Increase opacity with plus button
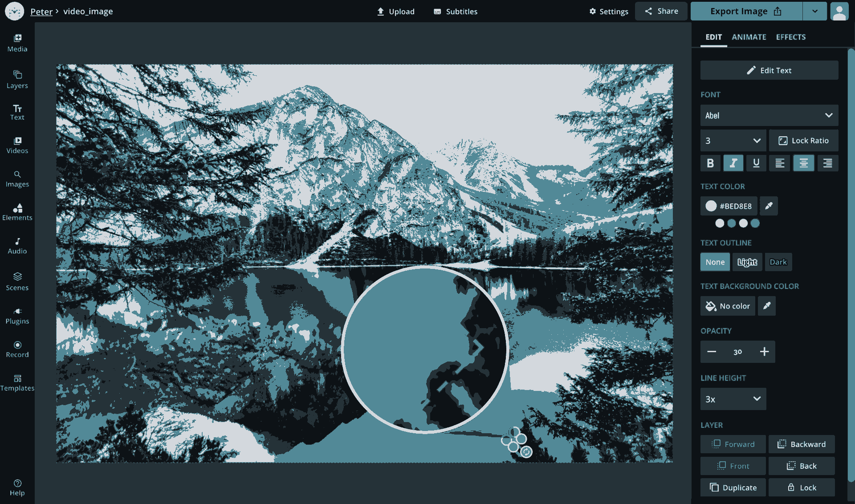The width and height of the screenshot is (855, 504). click(764, 352)
